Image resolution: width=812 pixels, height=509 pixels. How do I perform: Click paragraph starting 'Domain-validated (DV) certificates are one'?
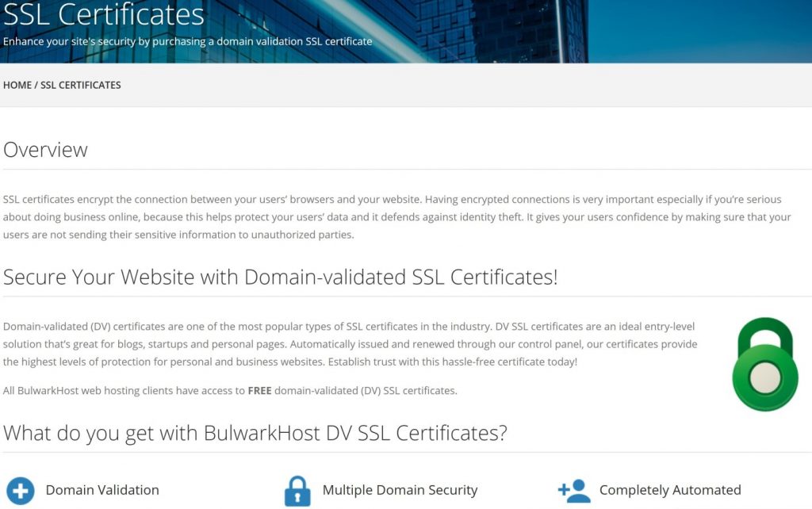click(350, 344)
